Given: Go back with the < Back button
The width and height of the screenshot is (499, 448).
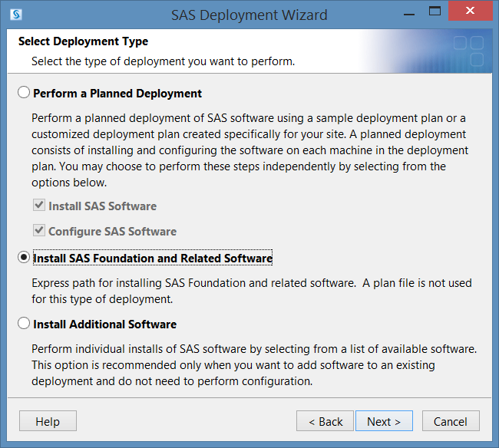Looking at the screenshot, I should pos(325,421).
